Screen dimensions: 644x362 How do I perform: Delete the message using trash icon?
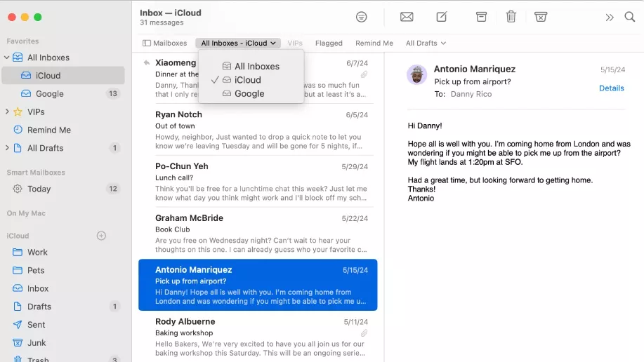coord(511,17)
